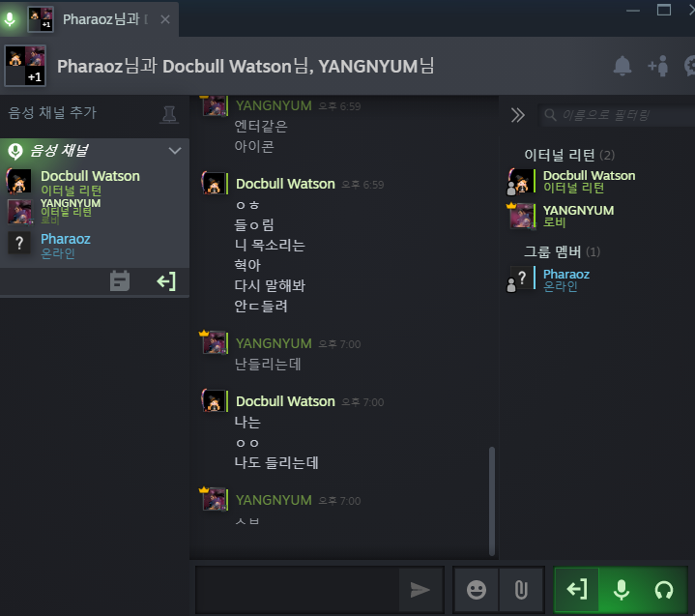
Task: Send the message with arrow button
Action: click(x=420, y=590)
